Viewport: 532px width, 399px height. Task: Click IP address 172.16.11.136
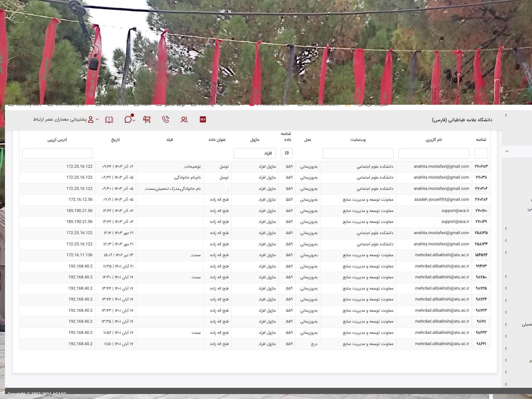coord(79,255)
